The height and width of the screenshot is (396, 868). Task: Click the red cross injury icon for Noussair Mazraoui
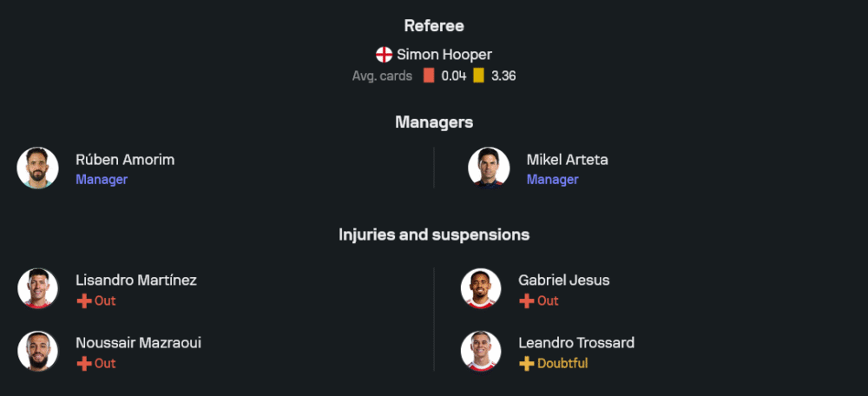click(x=84, y=364)
